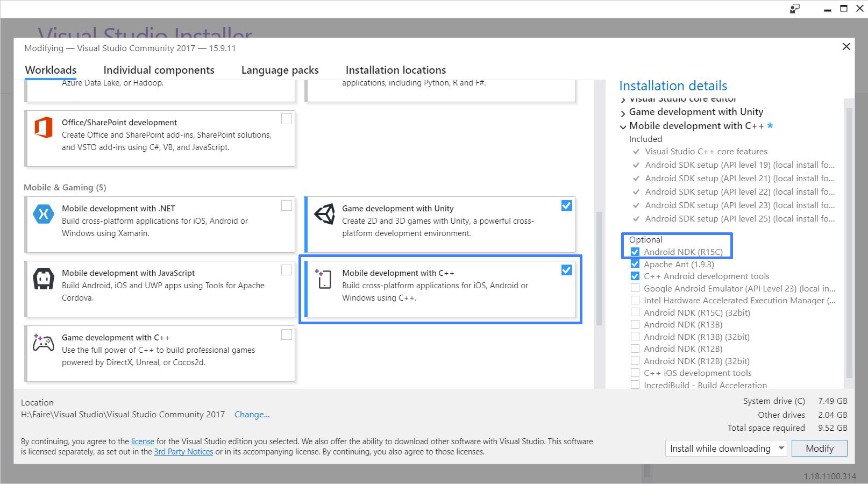Check Android NDK (R13B) (32bit) option
This screenshot has width=868, height=484.
635,337
